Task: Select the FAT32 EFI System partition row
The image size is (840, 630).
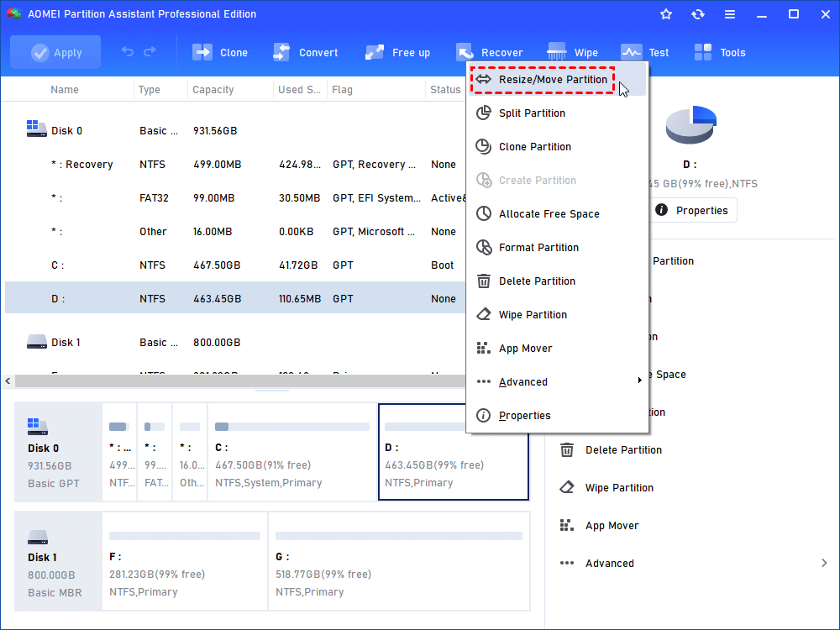Action: click(x=235, y=198)
